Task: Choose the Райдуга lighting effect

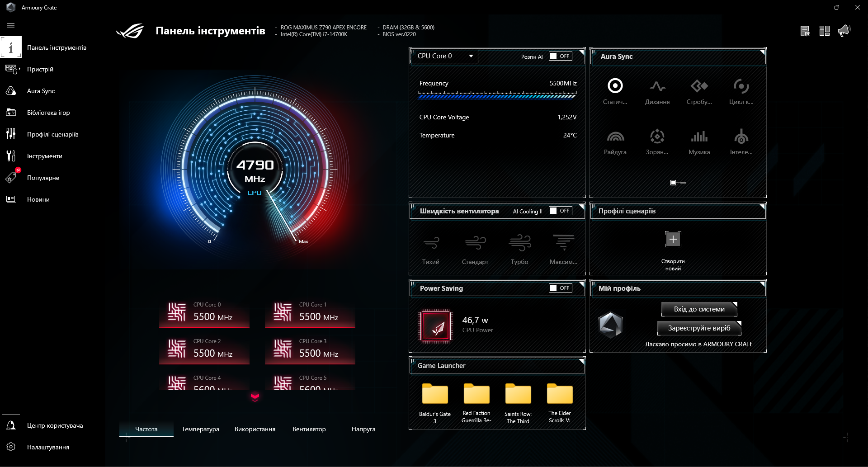Action: click(x=615, y=140)
